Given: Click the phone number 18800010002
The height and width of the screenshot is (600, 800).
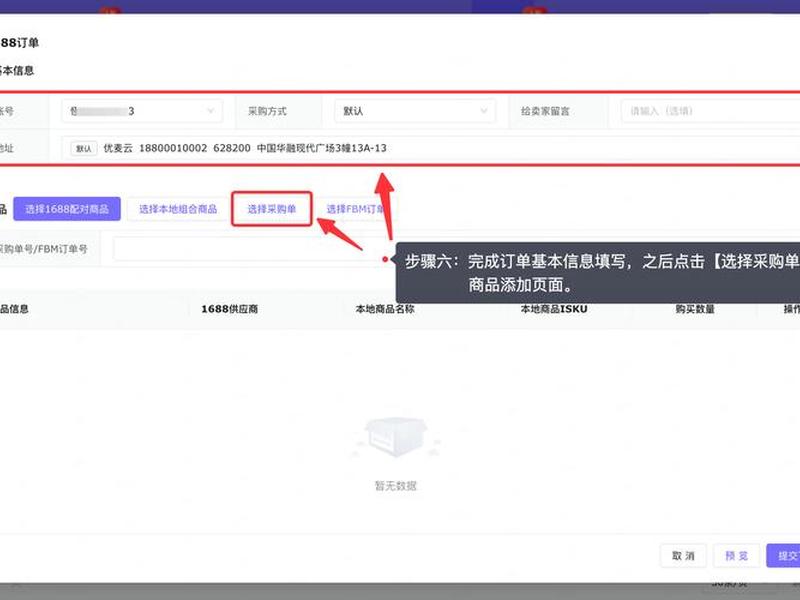Looking at the screenshot, I should [x=173, y=148].
